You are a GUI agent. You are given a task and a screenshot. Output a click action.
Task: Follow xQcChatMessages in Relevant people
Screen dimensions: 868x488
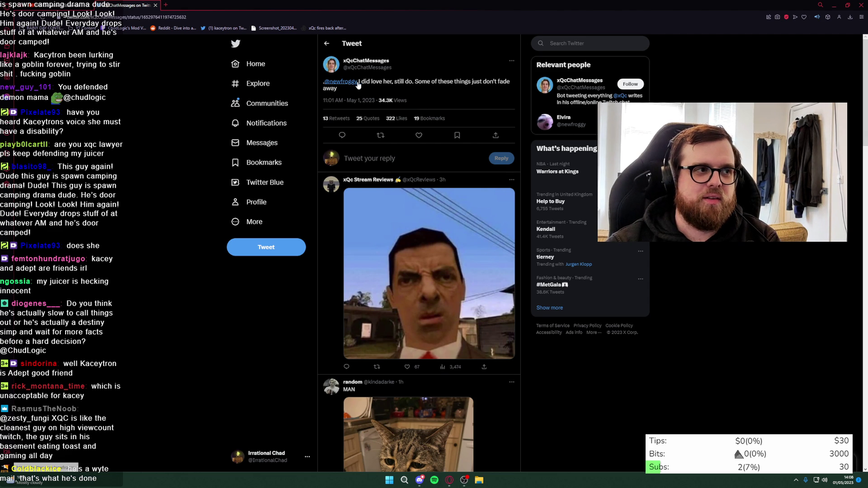click(630, 84)
